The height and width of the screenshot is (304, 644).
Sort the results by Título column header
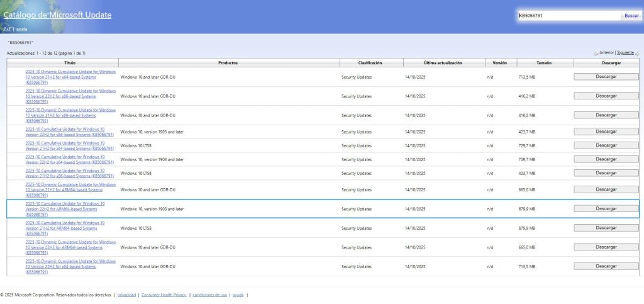[x=69, y=63]
